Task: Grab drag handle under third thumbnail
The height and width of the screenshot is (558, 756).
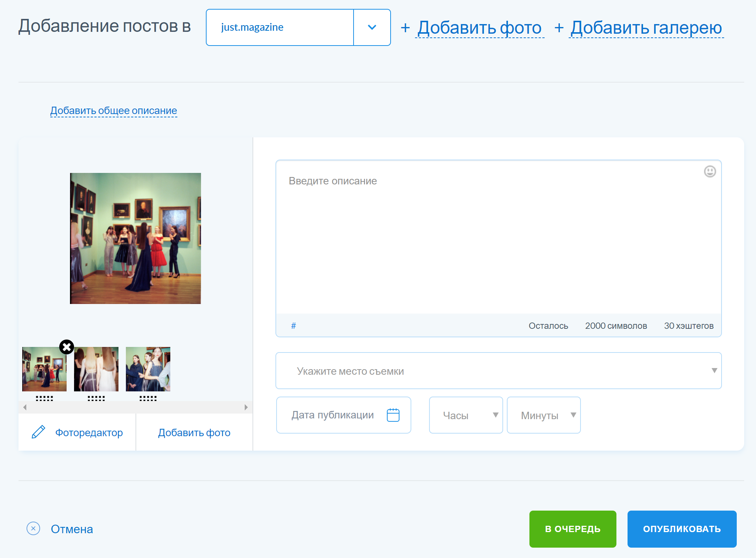Action: 148,398
